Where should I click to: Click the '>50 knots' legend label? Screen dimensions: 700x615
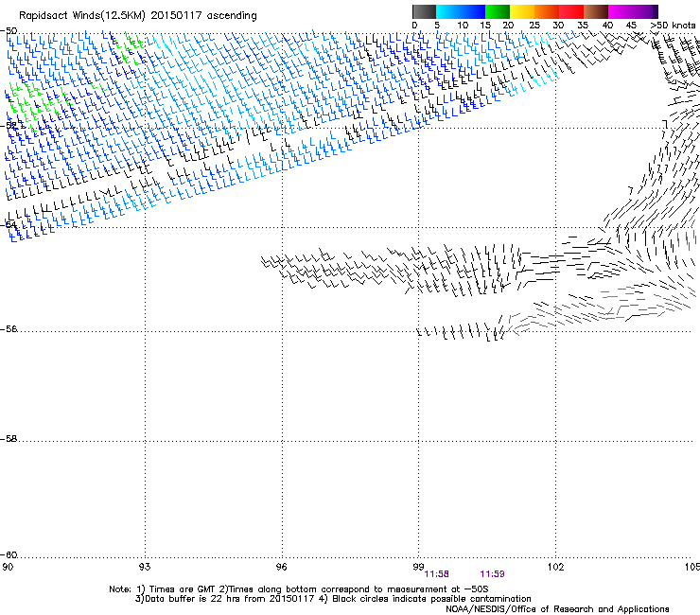[673, 26]
